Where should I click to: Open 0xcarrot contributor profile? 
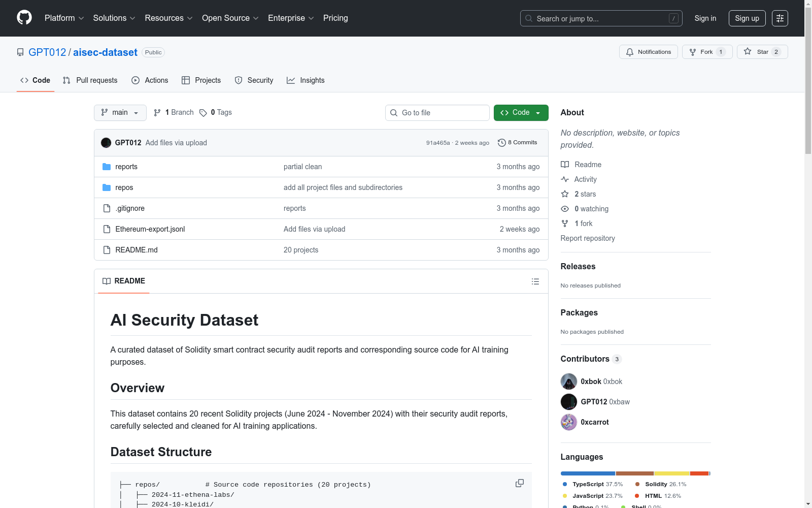click(x=595, y=422)
